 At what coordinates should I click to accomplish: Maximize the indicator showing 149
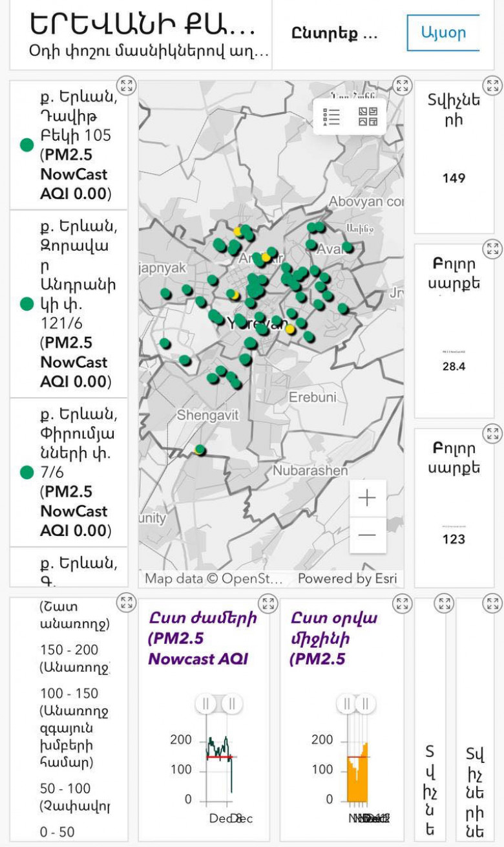(492, 86)
